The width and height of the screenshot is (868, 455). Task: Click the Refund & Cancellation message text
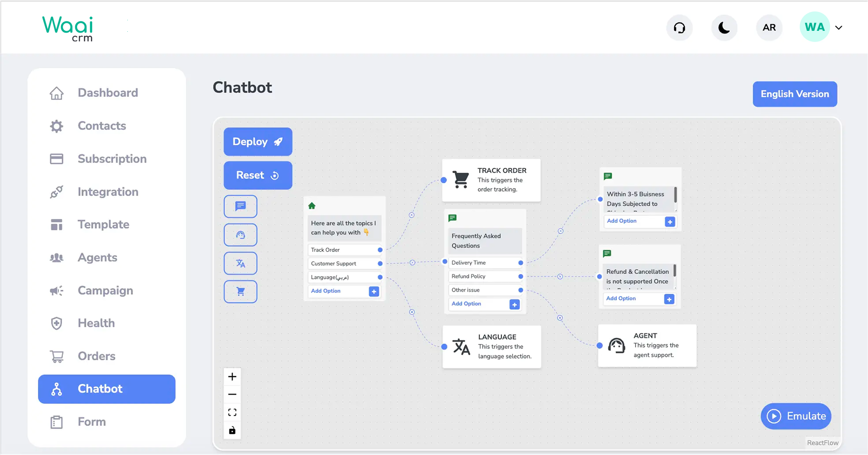pyautogui.click(x=637, y=277)
